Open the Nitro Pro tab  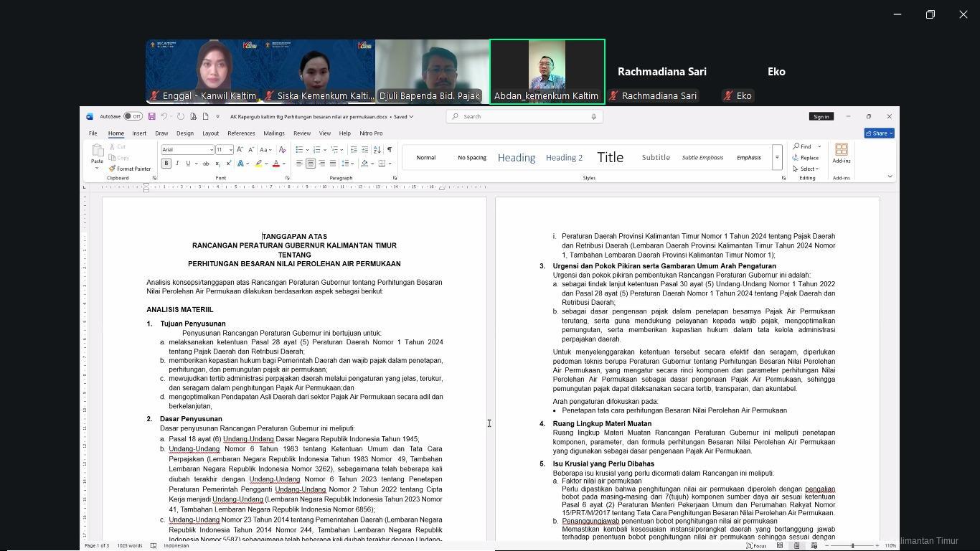click(371, 133)
